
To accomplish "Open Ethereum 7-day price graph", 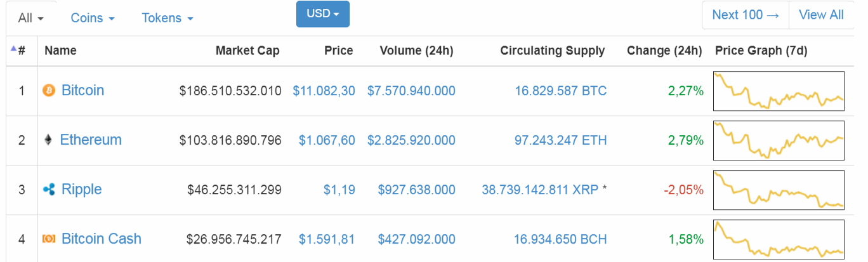I will click(779, 140).
